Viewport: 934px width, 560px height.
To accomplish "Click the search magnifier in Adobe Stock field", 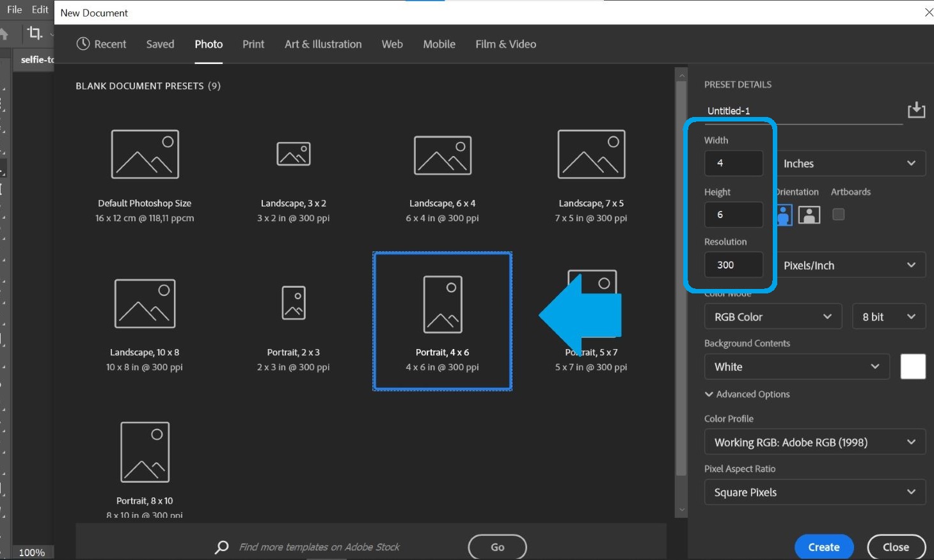I will pyautogui.click(x=221, y=547).
